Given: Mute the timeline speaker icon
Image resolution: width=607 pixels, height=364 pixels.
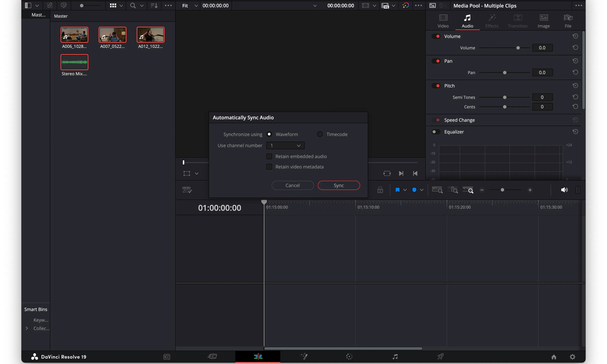Looking at the screenshot, I should pyautogui.click(x=564, y=190).
